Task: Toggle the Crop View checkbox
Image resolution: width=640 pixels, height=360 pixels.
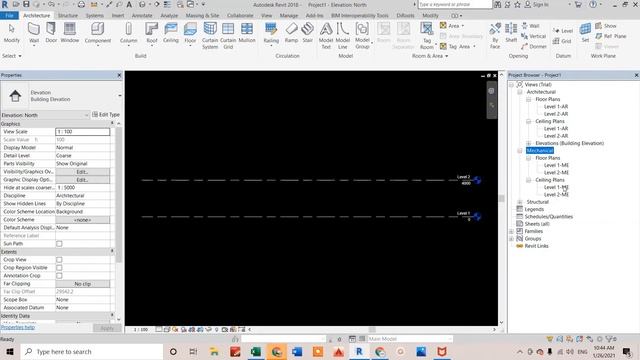Action: (x=59, y=260)
